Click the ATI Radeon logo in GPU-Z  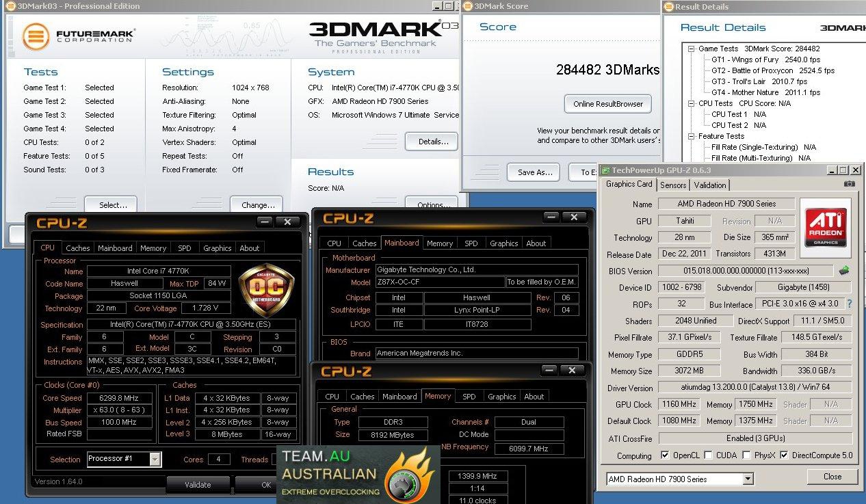826,228
